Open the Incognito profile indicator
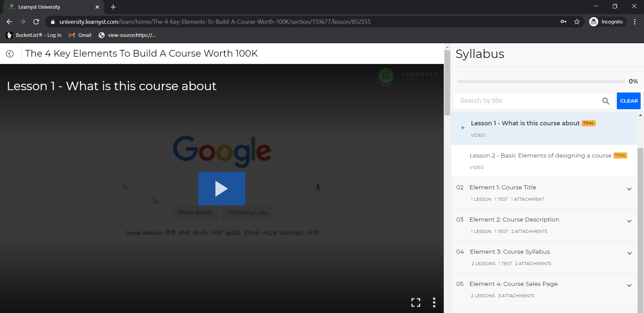 coord(607,22)
